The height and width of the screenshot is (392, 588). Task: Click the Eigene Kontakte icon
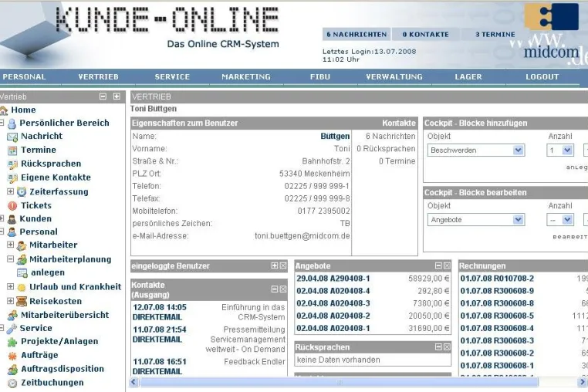tap(12, 177)
